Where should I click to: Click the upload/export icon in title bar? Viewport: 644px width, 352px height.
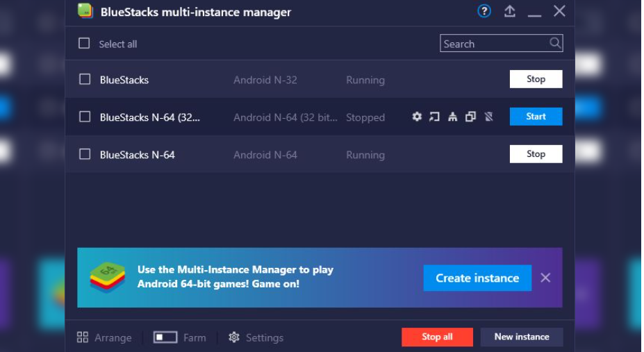[510, 11]
